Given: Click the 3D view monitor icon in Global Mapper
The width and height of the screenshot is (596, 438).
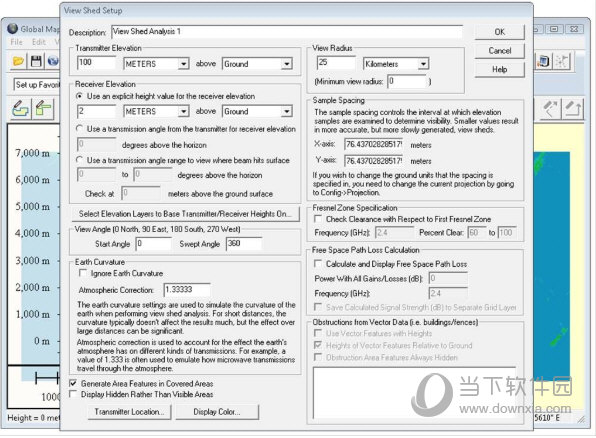Looking at the screenshot, I should (543, 61).
